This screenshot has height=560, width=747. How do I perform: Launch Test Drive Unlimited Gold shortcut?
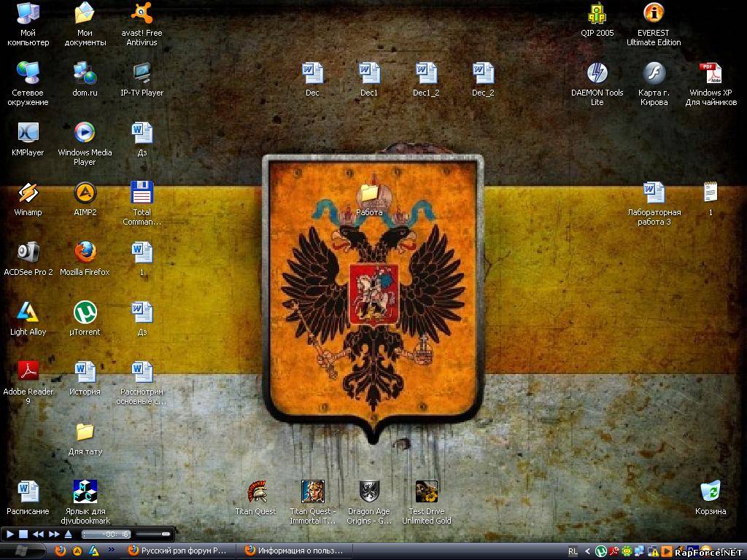[x=426, y=503]
